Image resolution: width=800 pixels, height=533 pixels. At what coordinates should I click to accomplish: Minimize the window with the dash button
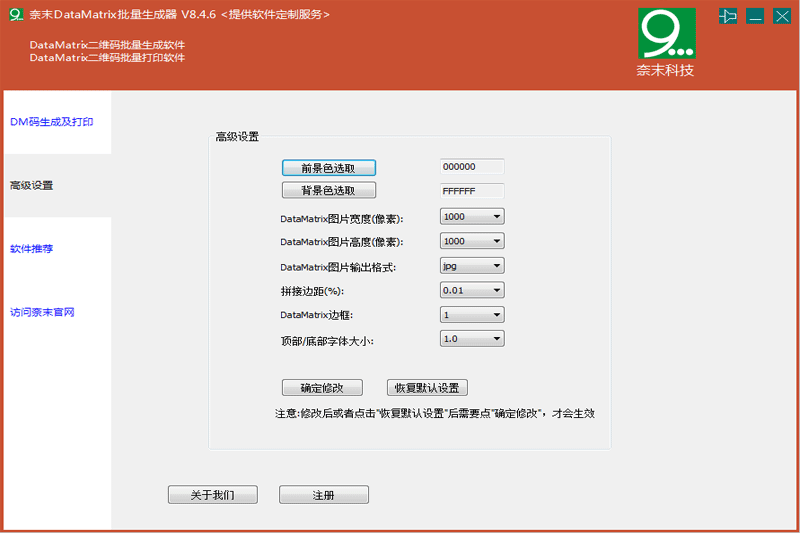coord(755,16)
